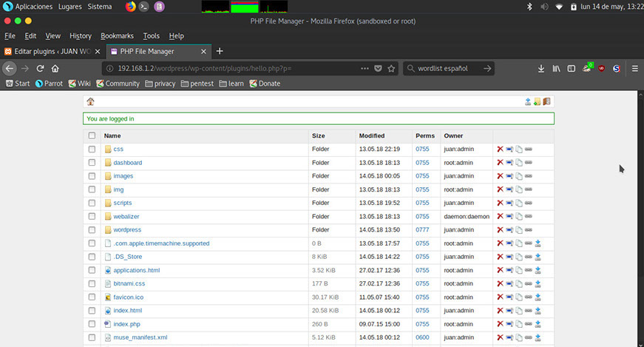Download index.php using its download icon
The height and width of the screenshot is (347, 644).
(538, 324)
